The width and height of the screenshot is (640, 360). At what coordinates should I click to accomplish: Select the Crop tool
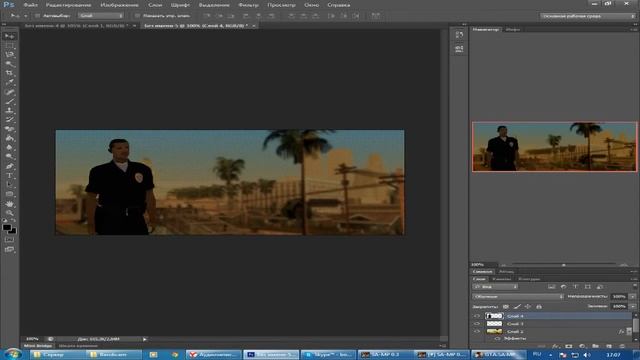[x=9, y=73]
